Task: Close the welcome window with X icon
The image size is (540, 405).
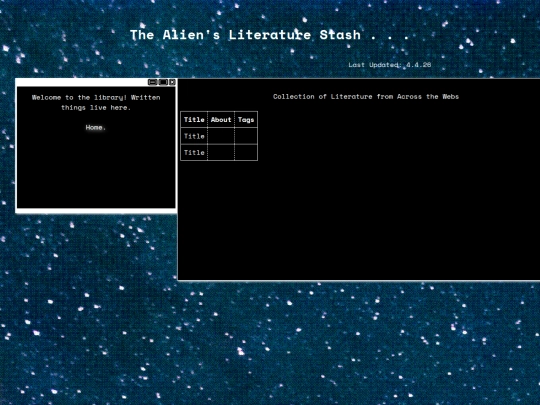Action: (172, 82)
